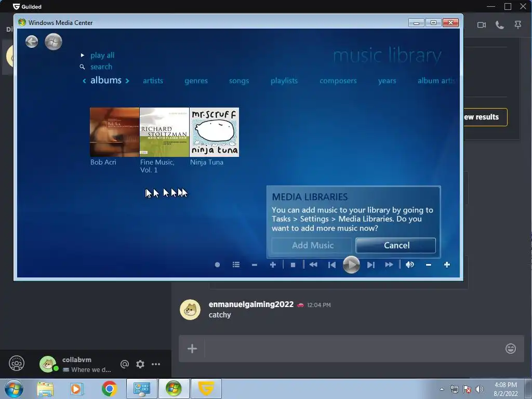The image size is (532, 399).
Task: Raise volume with plus button
Action: coord(447,264)
